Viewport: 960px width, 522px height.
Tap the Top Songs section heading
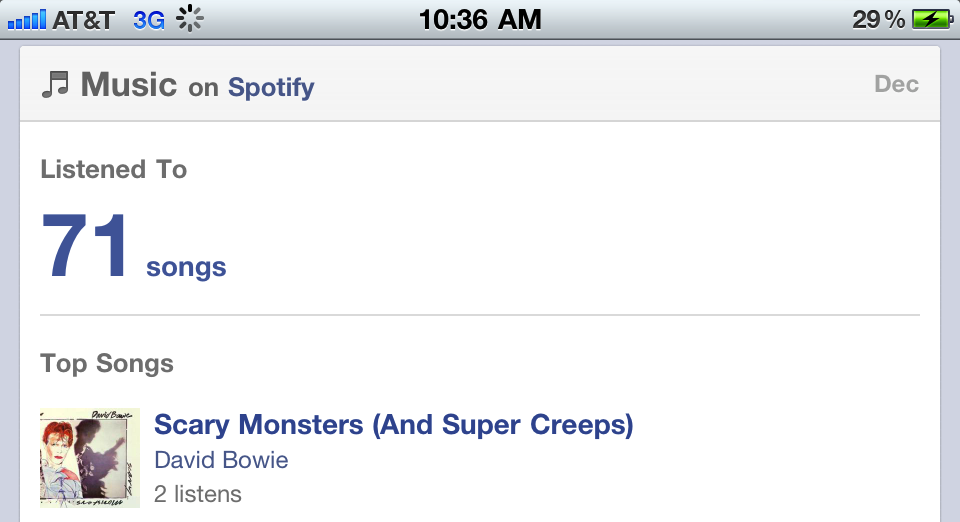point(107,363)
